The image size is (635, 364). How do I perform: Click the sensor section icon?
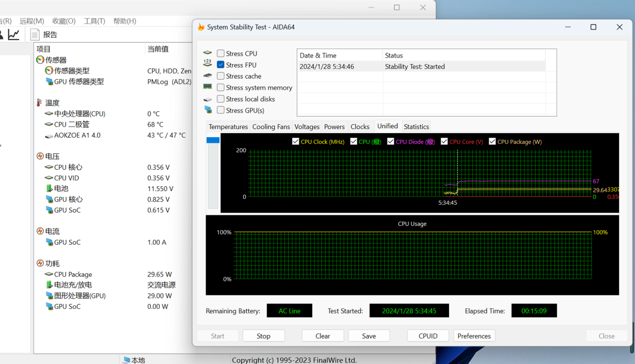(40, 60)
